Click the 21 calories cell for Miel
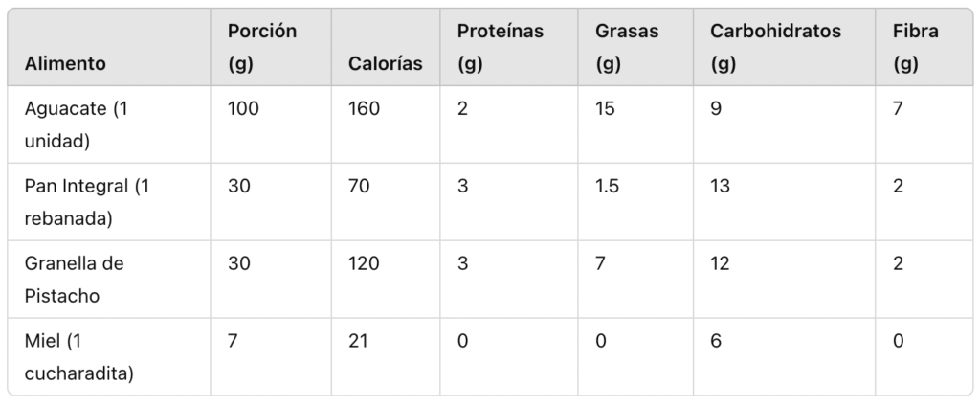This screenshot has width=980, height=407. coord(359,341)
